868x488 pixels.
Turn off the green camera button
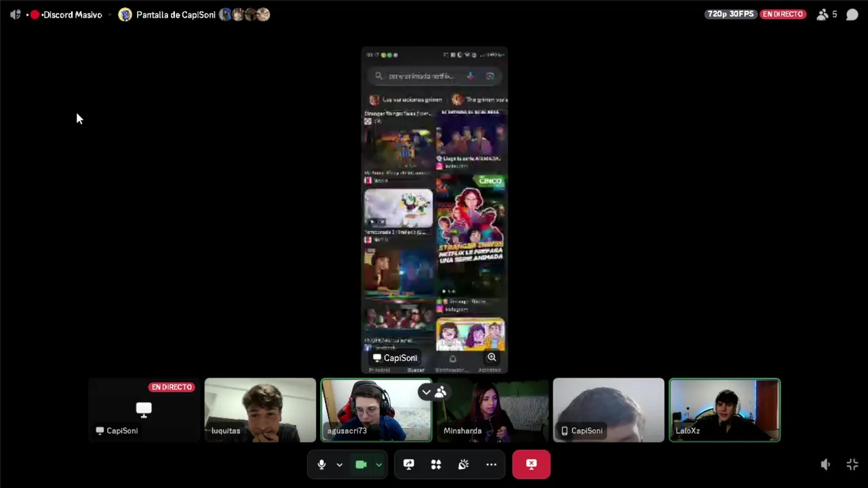tap(361, 464)
